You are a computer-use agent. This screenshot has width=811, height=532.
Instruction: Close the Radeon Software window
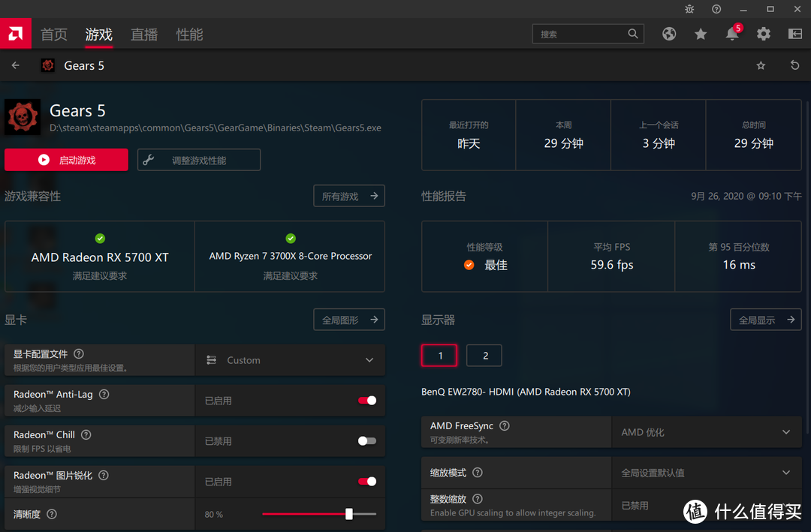(797, 9)
